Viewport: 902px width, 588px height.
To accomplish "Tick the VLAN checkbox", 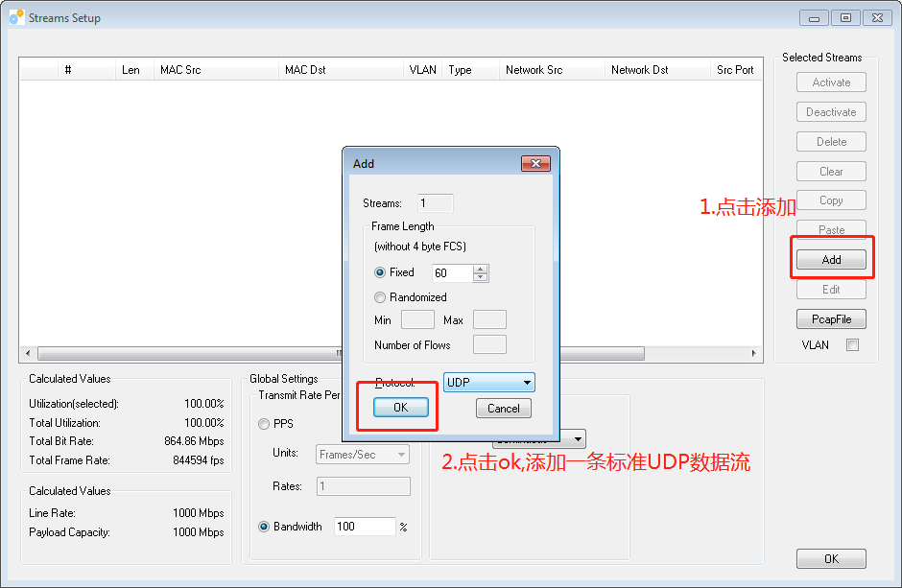I will [852, 345].
